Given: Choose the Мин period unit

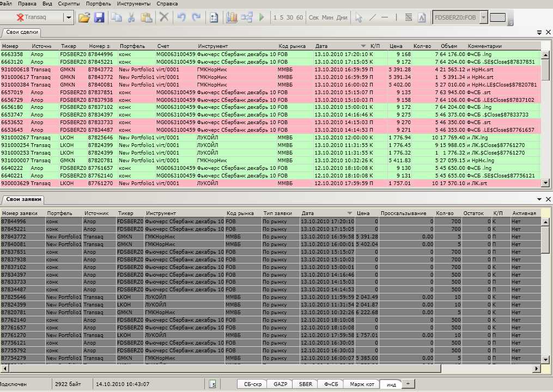Looking at the screenshot, I should pos(327,17).
